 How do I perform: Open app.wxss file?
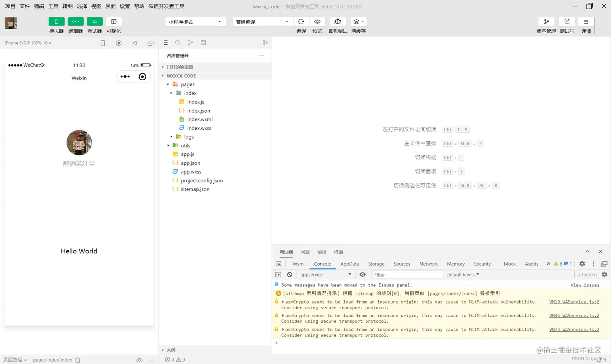tap(191, 172)
